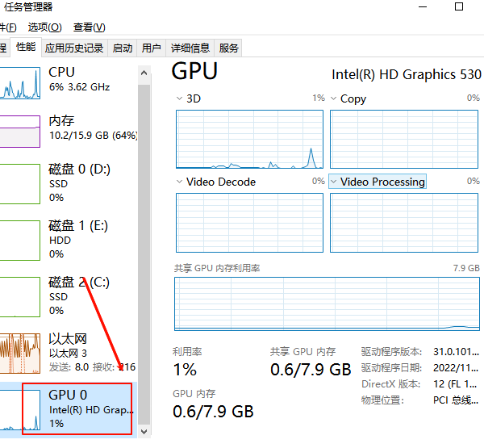484x448 pixels.
Task: Switch to the App history tab
Action: coord(74,48)
